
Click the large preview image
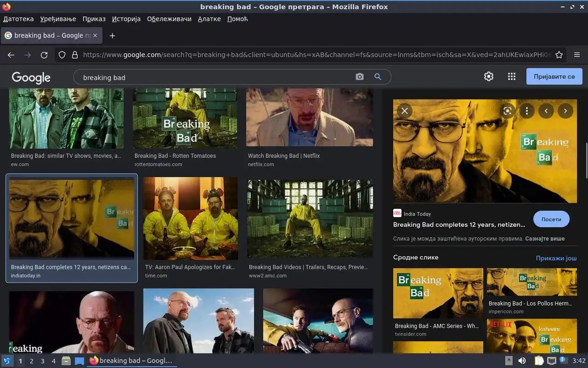click(x=485, y=151)
